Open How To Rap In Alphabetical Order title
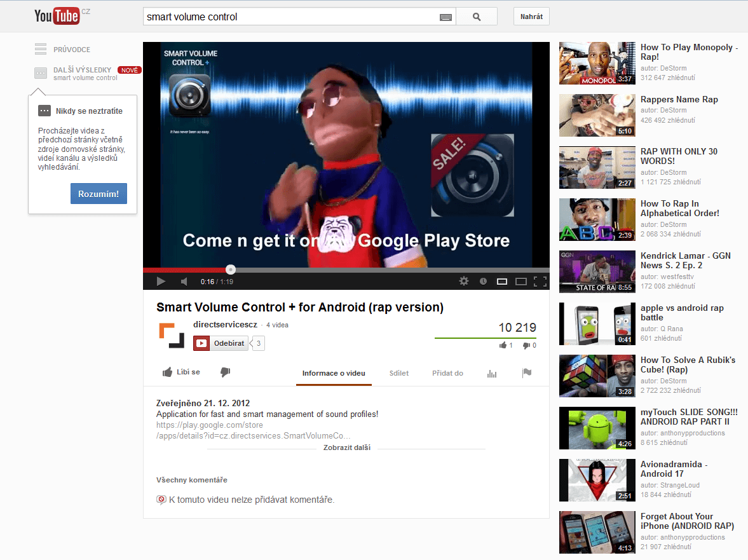Image resolution: width=748 pixels, height=560 pixels. 680,208
